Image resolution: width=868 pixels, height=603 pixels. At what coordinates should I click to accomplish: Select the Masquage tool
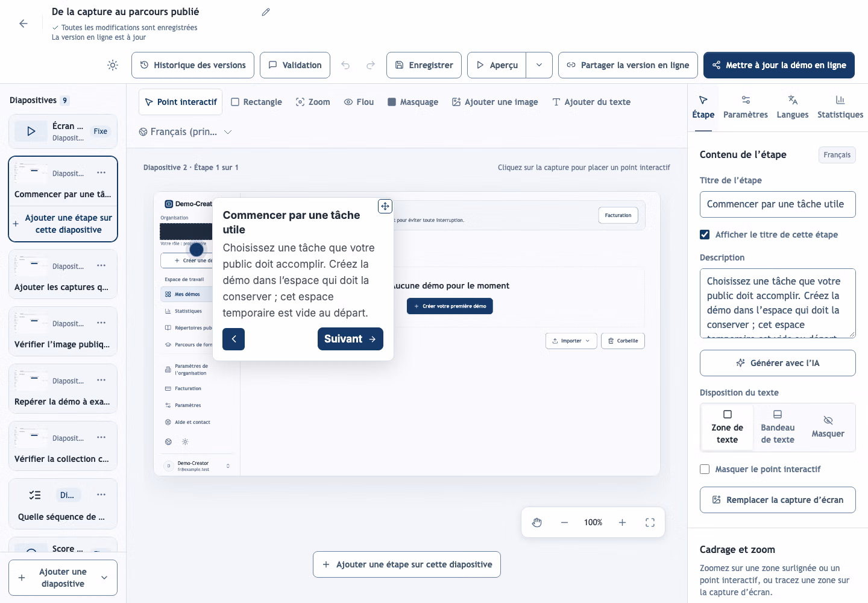point(413,102)
